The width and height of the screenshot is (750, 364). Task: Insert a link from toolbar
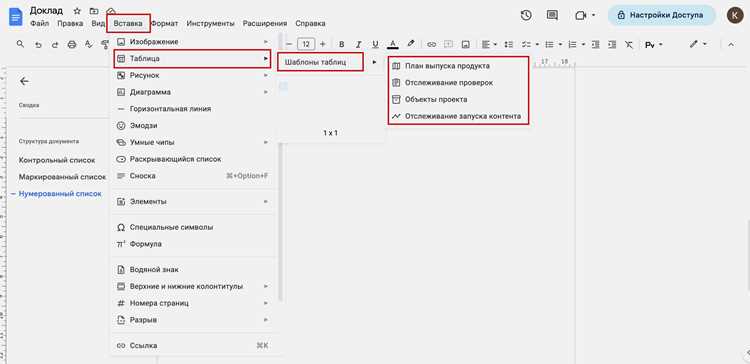(431, 44)
